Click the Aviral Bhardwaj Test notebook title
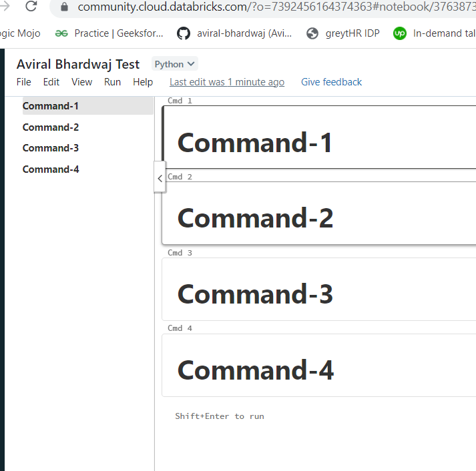This screenshot has width=476, height=471. (x=78, y=64)
